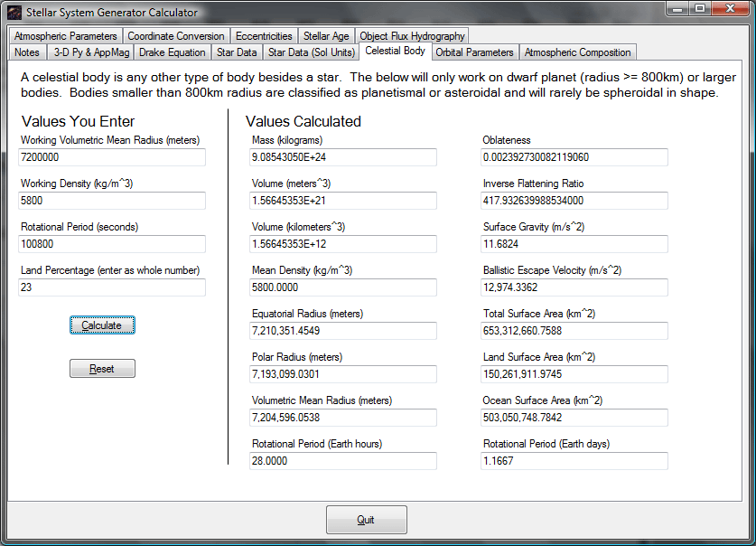Select the Eccentricities tab
The image size is (756, 546).
pyautogui.click(x=264, y=36)
